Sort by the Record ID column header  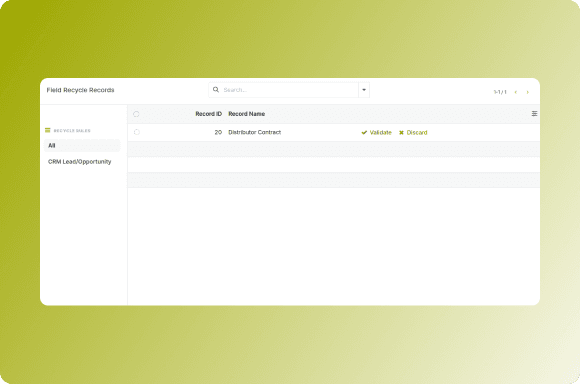(x=209, y=114)
